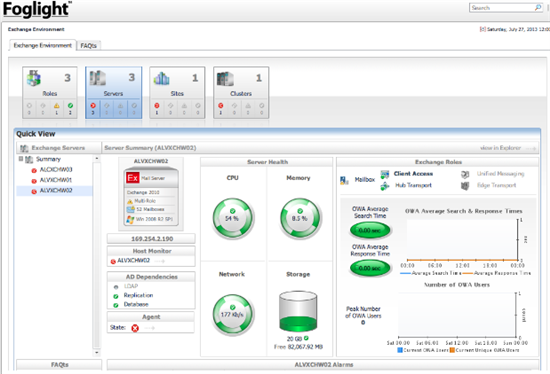Click the CPU 54% gauge
Viewport: 550px width, 374px height.
point(233,218)
